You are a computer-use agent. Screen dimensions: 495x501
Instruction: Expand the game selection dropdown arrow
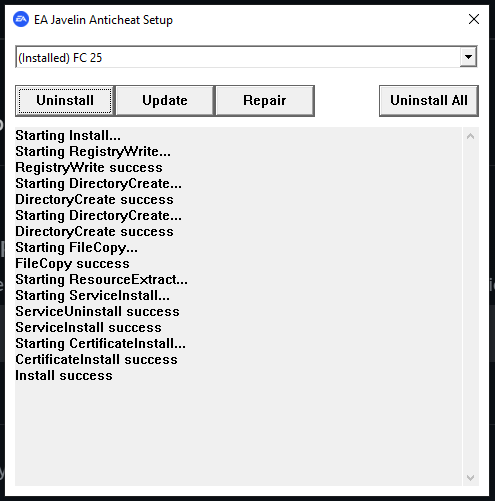pyautogui.click(x=468, y=57)
